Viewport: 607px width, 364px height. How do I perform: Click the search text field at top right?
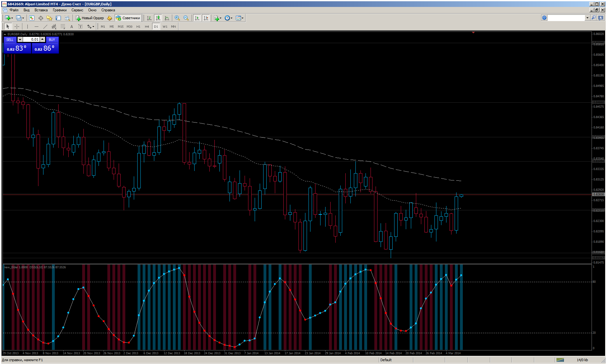[566, 18]
